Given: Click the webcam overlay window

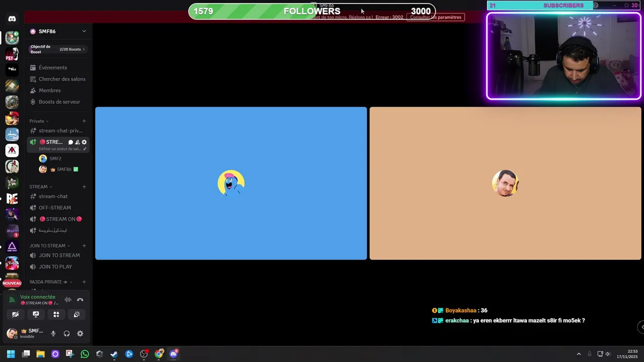Looking at the screenshot, I should click(563, 56).
